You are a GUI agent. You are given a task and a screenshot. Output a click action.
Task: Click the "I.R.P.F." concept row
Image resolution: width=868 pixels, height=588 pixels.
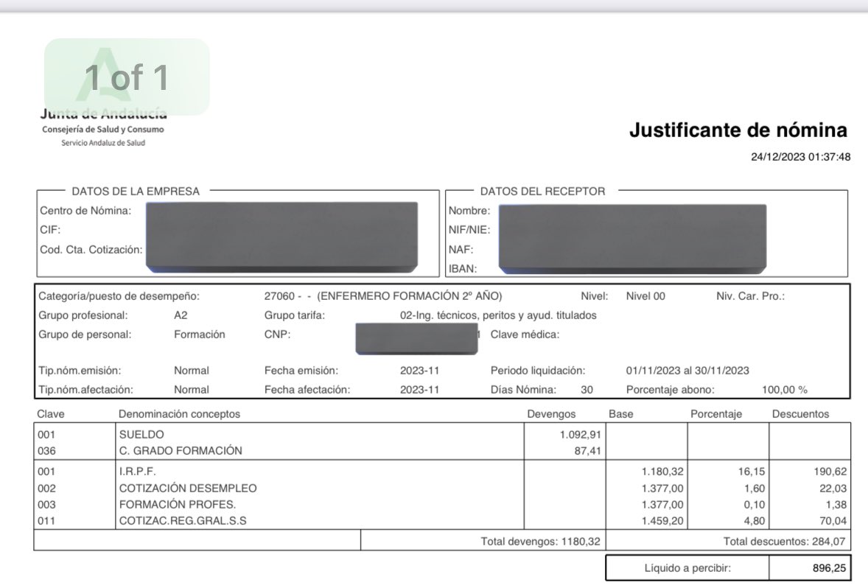coord(138,472)
